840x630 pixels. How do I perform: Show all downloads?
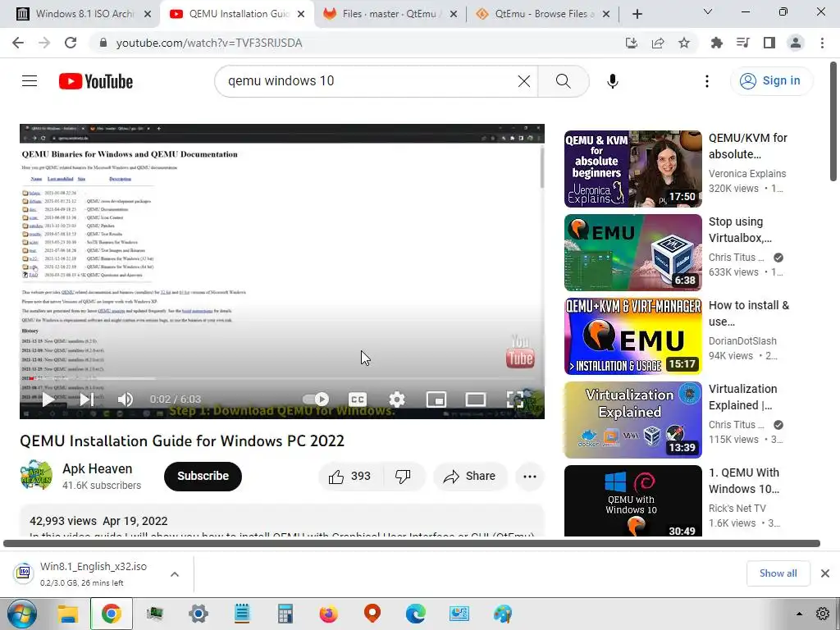[x=778, y=573]
